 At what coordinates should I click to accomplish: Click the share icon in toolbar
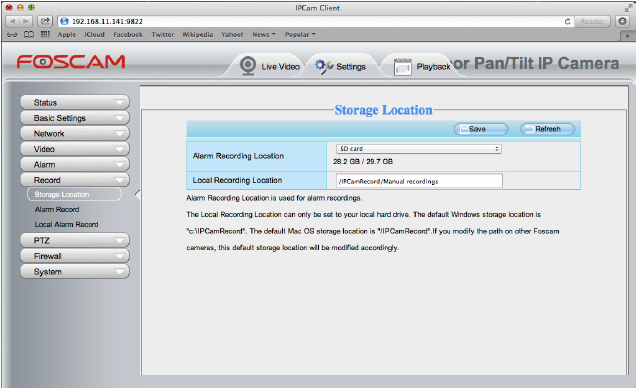(x=45, y=21)
